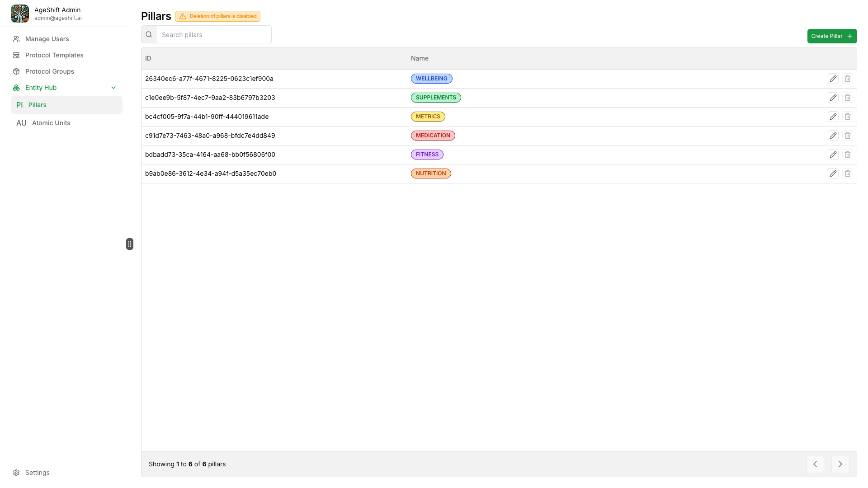This screenshot has height=488, width=868.
Task: Open the Settings gear icon
Action: click(16, 472)
